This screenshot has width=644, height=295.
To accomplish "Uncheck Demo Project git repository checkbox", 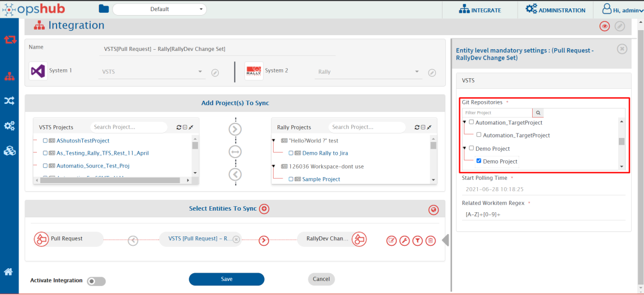I will 479,161.
